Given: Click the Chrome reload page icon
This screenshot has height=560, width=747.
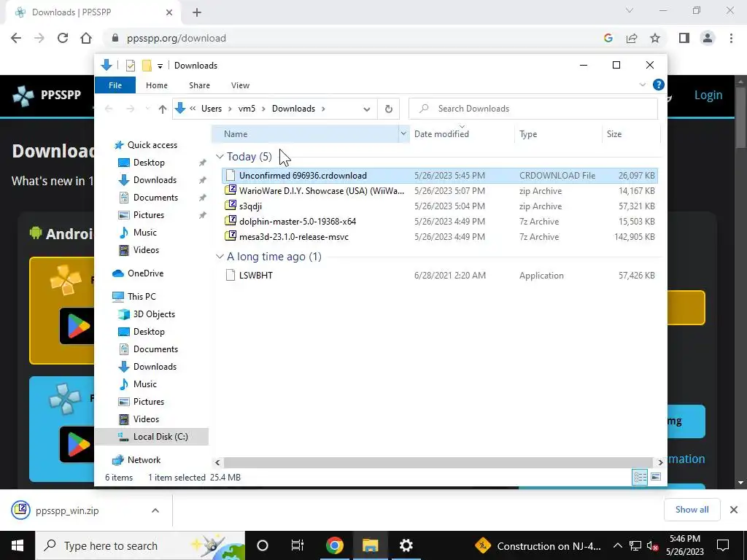Looking at the screenshot, I should pos(63,38).
